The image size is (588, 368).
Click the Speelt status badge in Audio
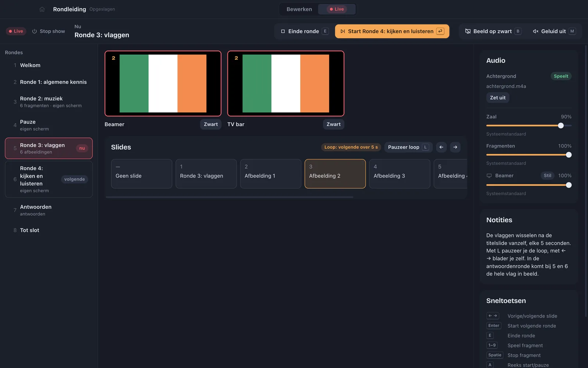coord(561,76)
